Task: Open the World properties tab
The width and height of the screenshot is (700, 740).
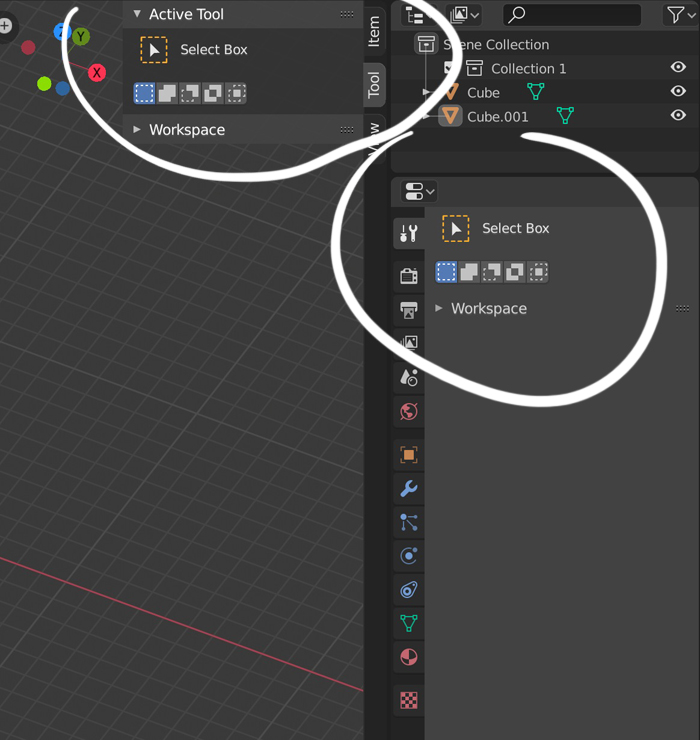Action: (x=409, y=412)
